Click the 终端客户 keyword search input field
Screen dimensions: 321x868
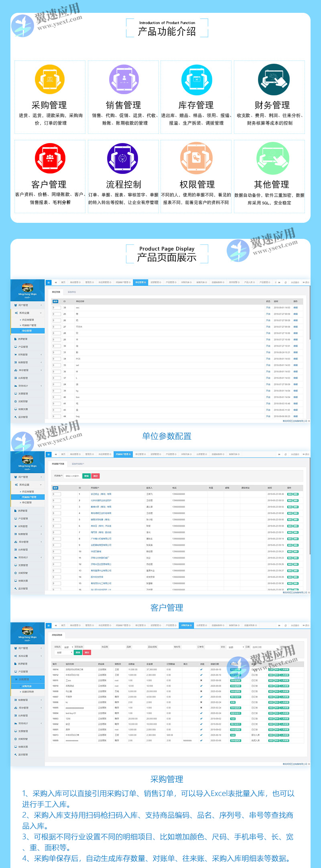(73, 476)
